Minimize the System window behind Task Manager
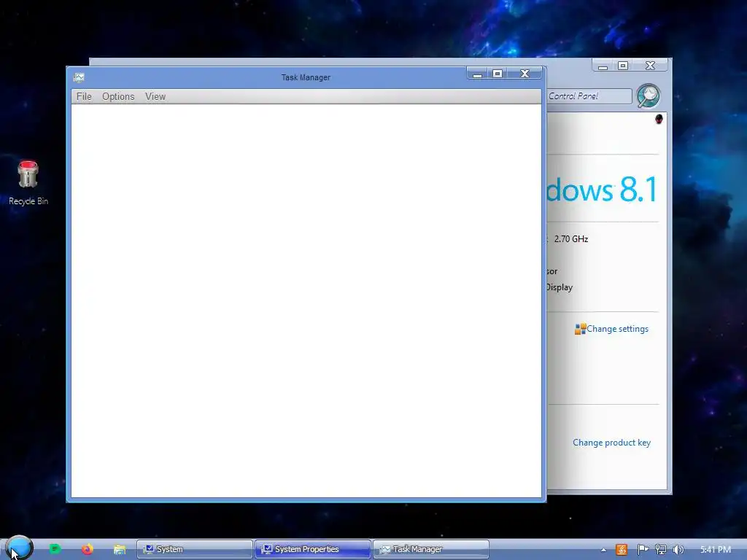This screenshot has height=560, width=747. (603, 66)
